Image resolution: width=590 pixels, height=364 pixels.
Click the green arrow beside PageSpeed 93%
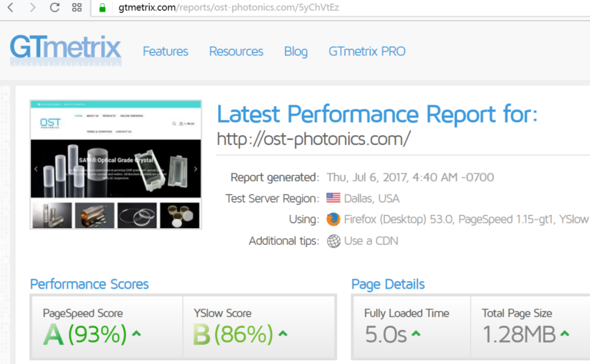pyautogui.click(x=137, y=333)
